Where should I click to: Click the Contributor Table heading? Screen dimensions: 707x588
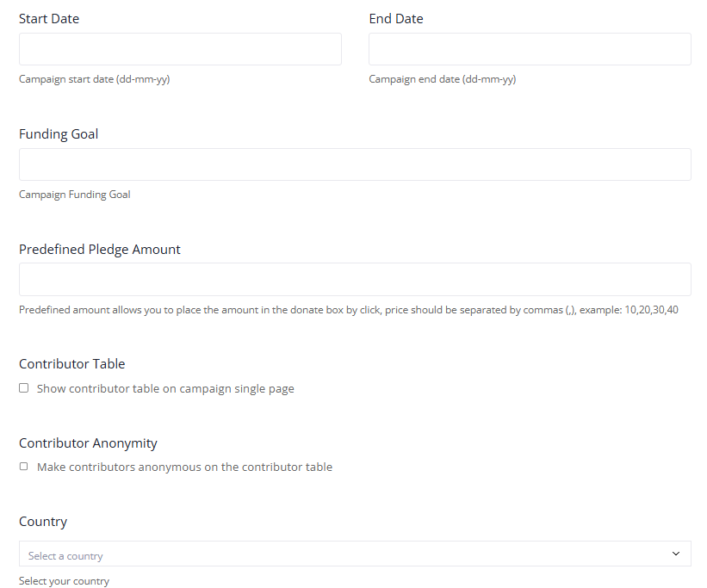tap(72, 364)
